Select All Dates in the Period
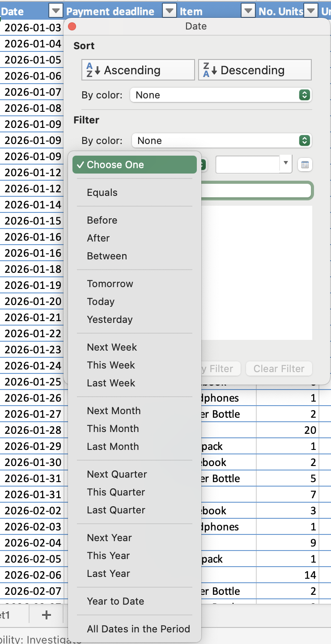The height and width of the screenshot is (644, 331). tap(138, 629)
